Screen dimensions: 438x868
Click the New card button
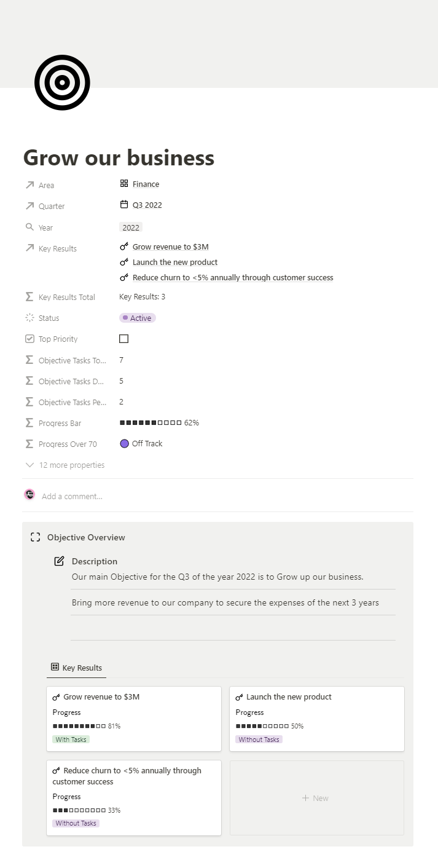(316, 797)
